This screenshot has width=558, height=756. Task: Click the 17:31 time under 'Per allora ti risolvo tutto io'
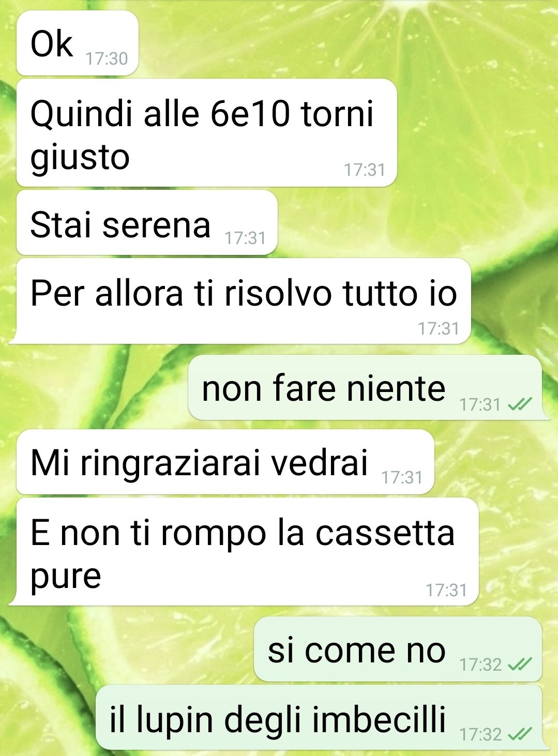point(439,328)
